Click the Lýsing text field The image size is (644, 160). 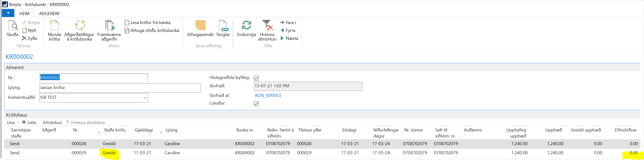click(x=120, y=88)
